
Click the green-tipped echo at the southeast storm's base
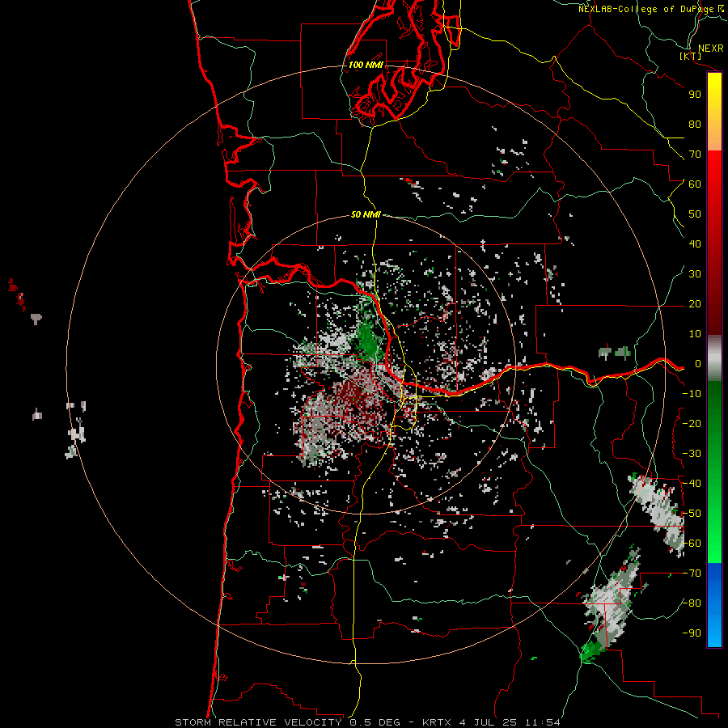point(590,651)
